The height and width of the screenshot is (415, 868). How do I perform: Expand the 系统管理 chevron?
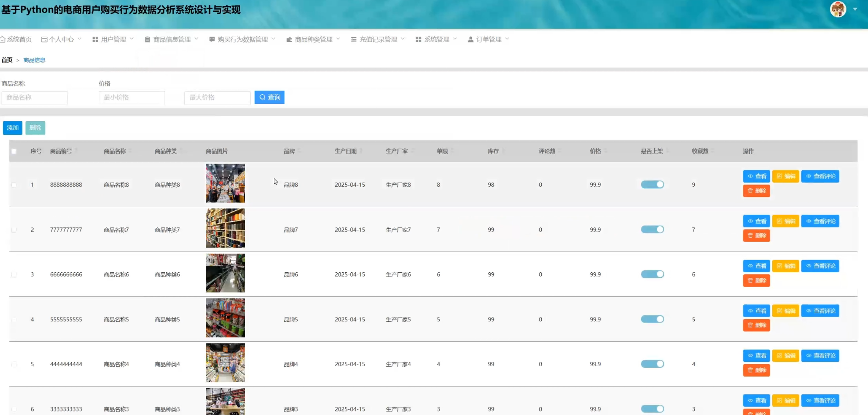pos(455,39)
